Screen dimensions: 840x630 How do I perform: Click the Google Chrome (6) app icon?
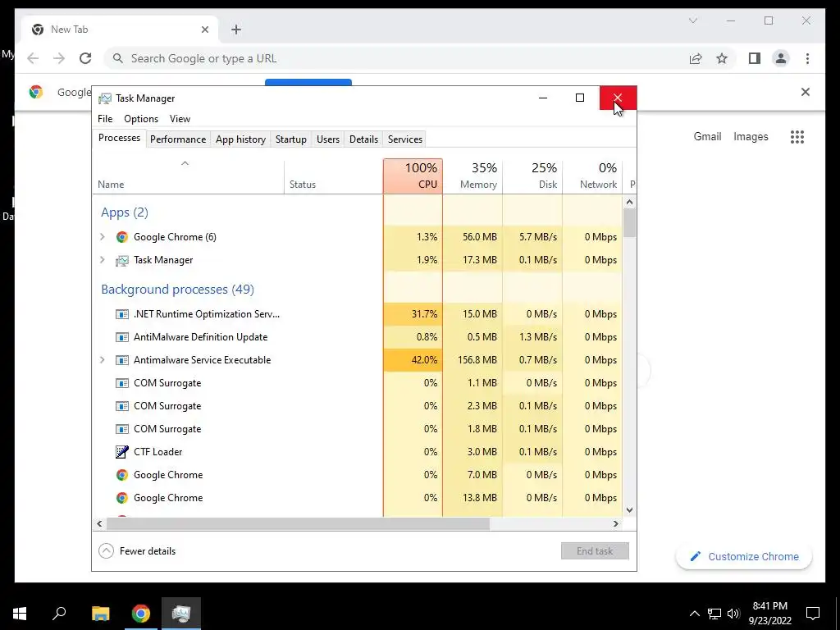[x=122, y=237]
